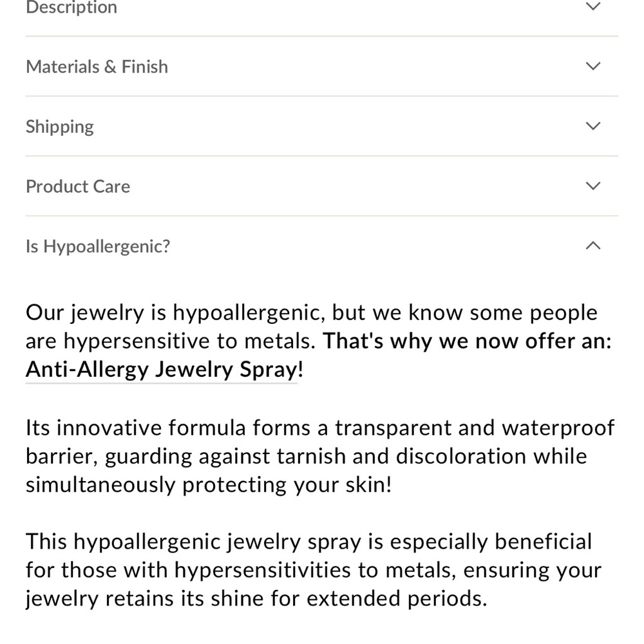Click the Product Care chevron icon

(592, 185)
